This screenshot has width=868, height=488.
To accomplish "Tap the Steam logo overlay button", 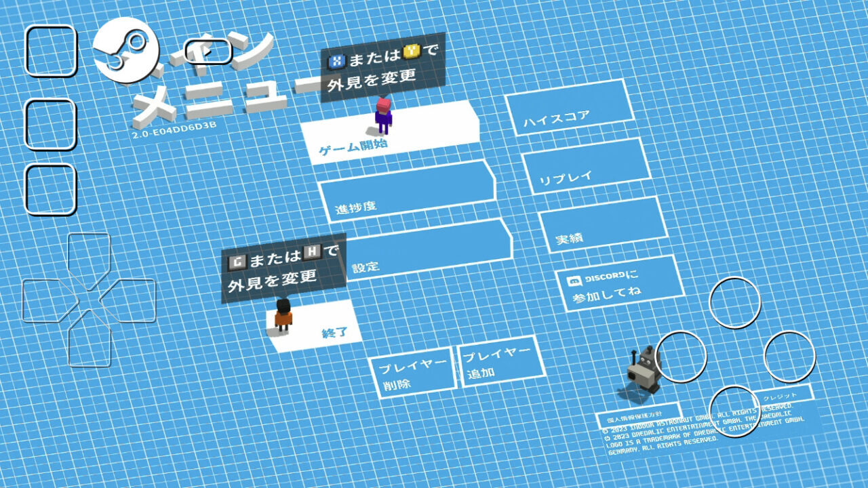I will [126, 49].
